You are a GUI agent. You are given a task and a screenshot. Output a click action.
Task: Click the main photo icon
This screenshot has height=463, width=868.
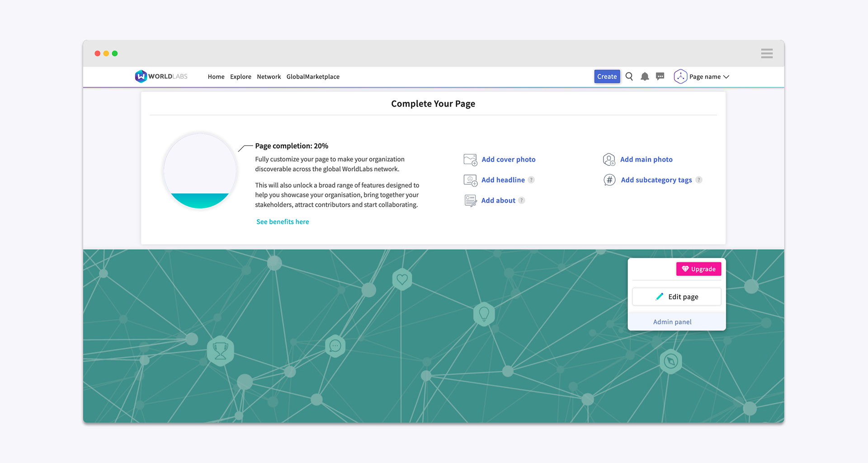pos(609,160)
